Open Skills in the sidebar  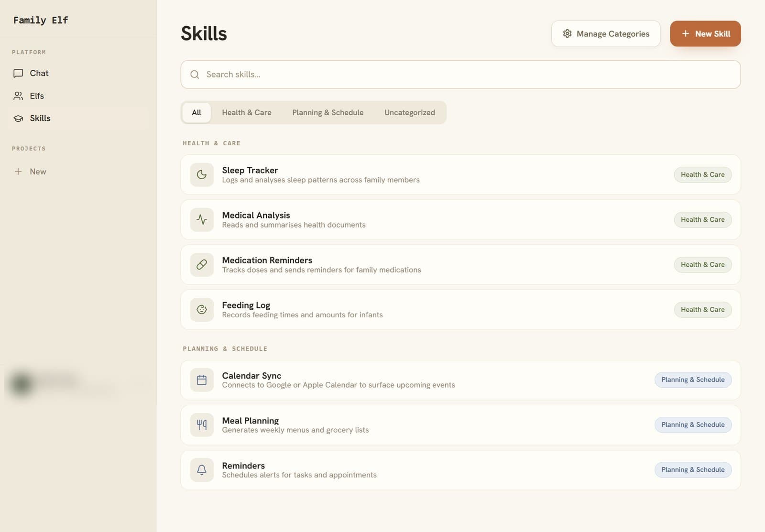click(x=79, y=118)
